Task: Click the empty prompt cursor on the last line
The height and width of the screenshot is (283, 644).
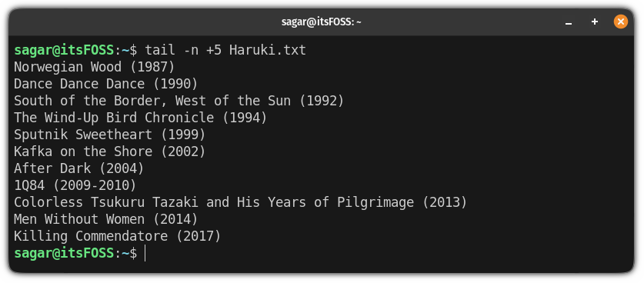Action: [x=145, y=254]
